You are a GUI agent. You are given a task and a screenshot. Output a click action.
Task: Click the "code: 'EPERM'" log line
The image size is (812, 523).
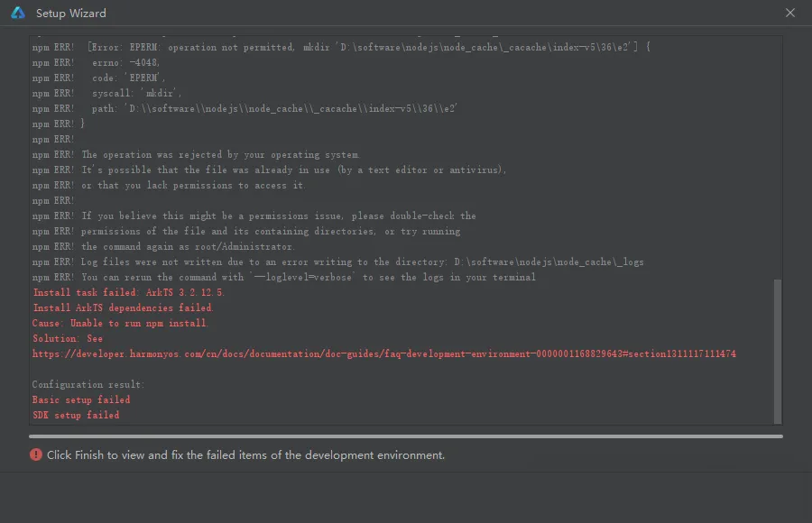point(99,78)
